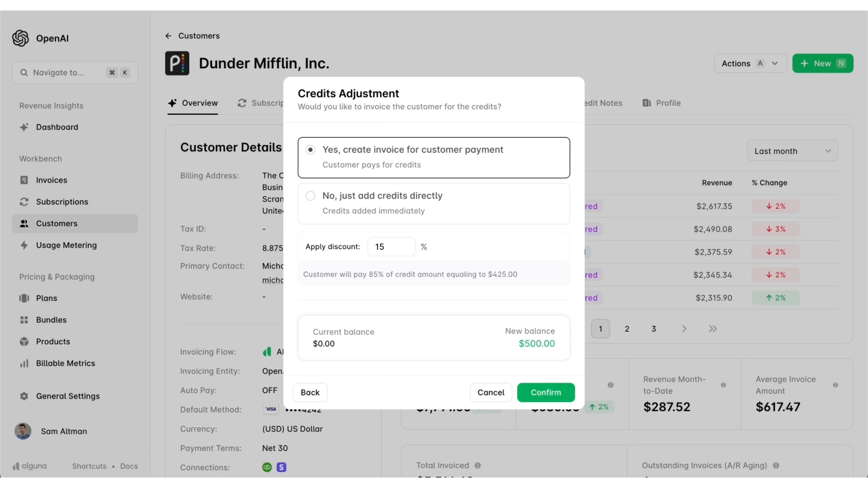Click the General Settings gear icon
868x488 pixels.
24,396
